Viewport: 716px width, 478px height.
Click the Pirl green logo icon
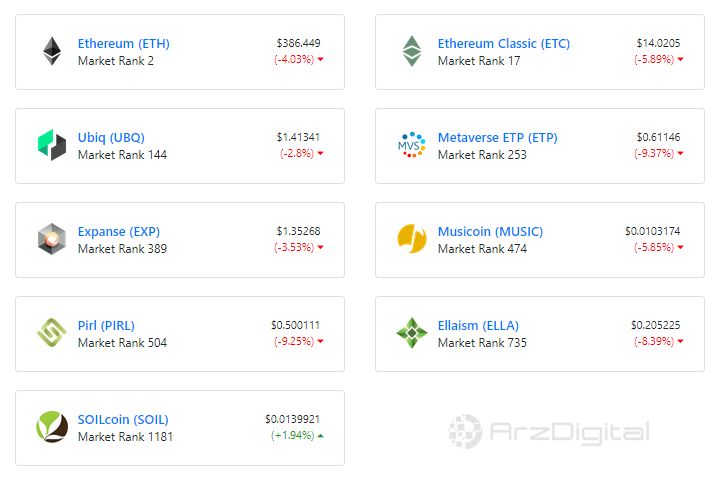point(52,332)
